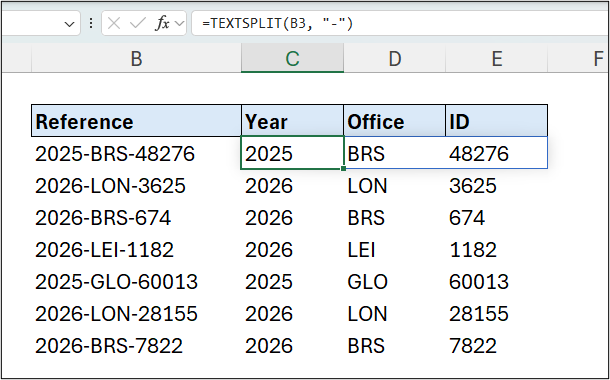
Task: Click into the TEXTSPLIT formula bar
Action: pos(400,24)
